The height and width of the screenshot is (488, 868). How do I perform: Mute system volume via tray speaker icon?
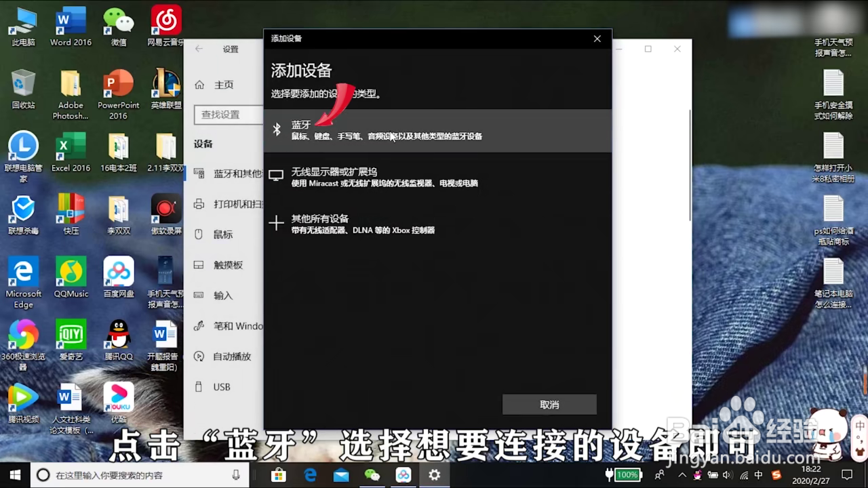coord(727,475)
